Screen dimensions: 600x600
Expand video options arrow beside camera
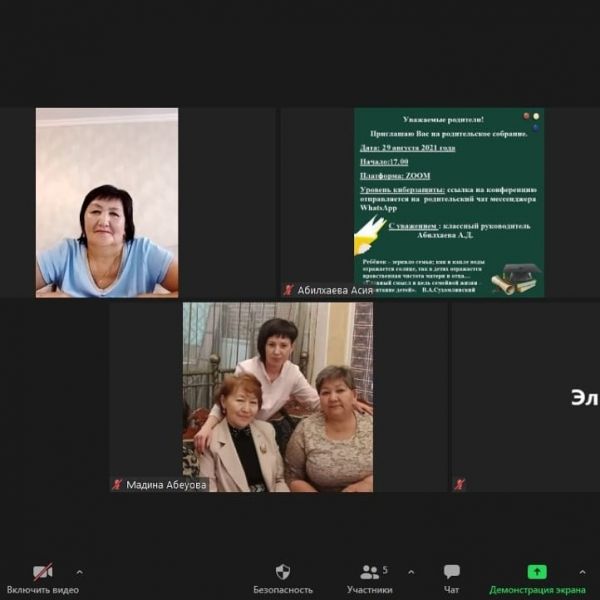pyautogui.click(x=79, y=572)
